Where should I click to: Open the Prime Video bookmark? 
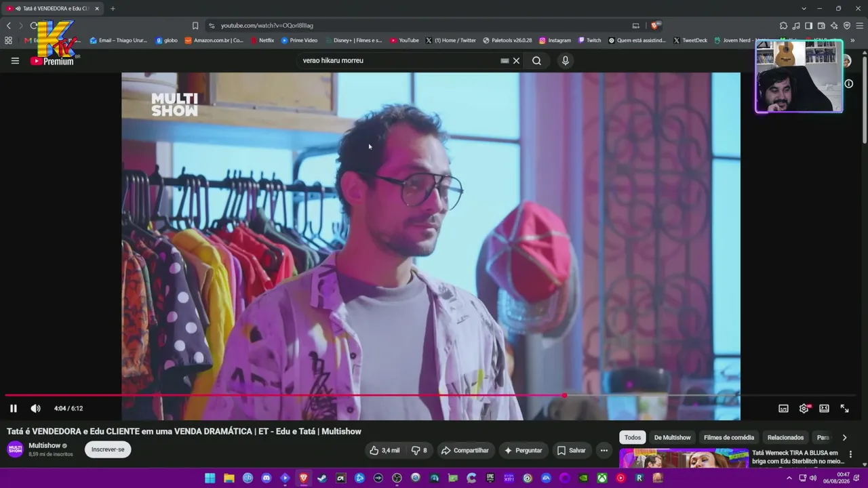(299, 40)
